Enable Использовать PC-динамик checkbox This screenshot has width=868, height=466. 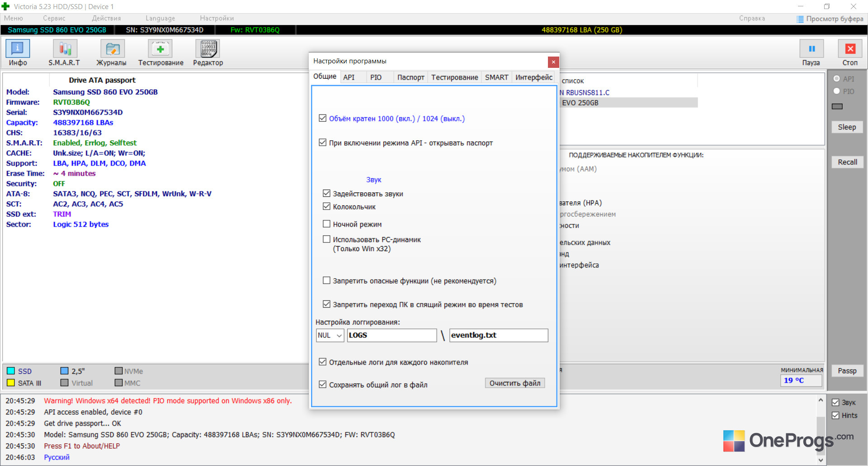pyautogui.click(x=326, y=239)
